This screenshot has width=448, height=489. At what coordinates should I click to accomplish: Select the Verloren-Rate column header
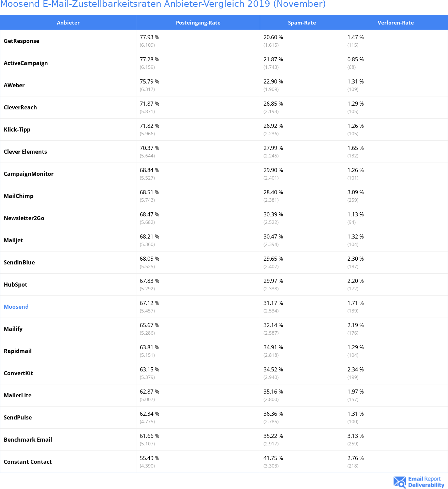coord(395,22)
